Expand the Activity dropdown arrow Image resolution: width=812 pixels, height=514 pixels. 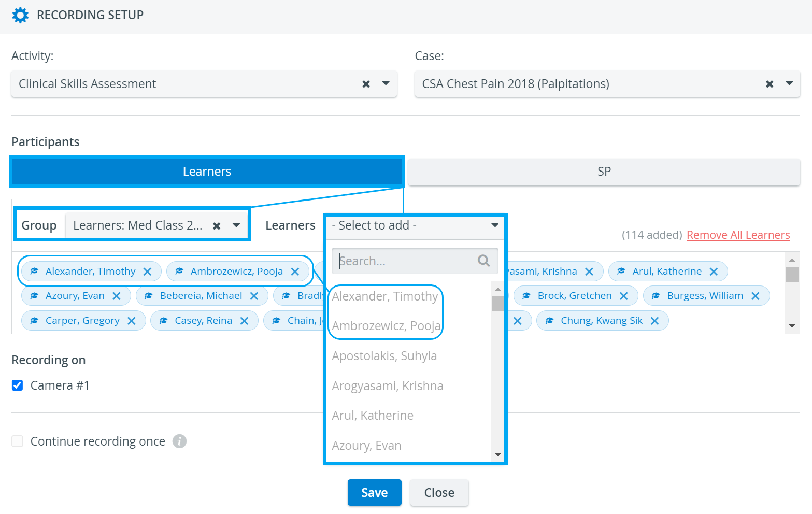(386, 83)
